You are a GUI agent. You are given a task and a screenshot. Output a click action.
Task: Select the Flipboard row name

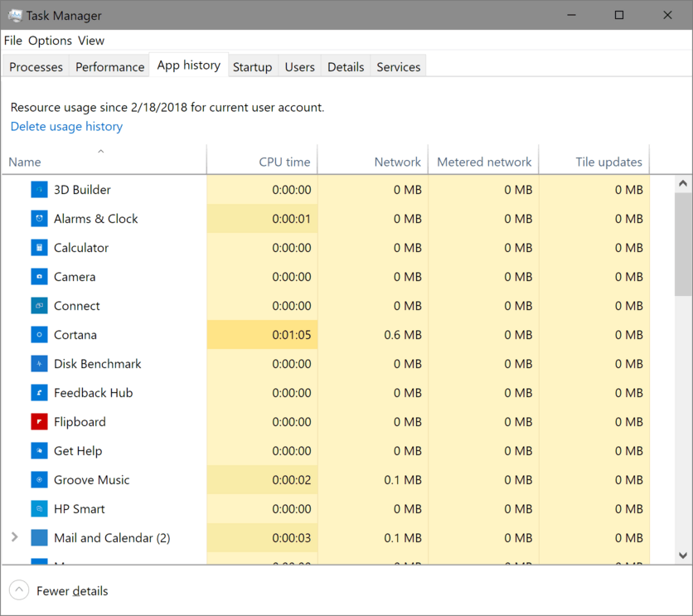[x=80, y=421]
